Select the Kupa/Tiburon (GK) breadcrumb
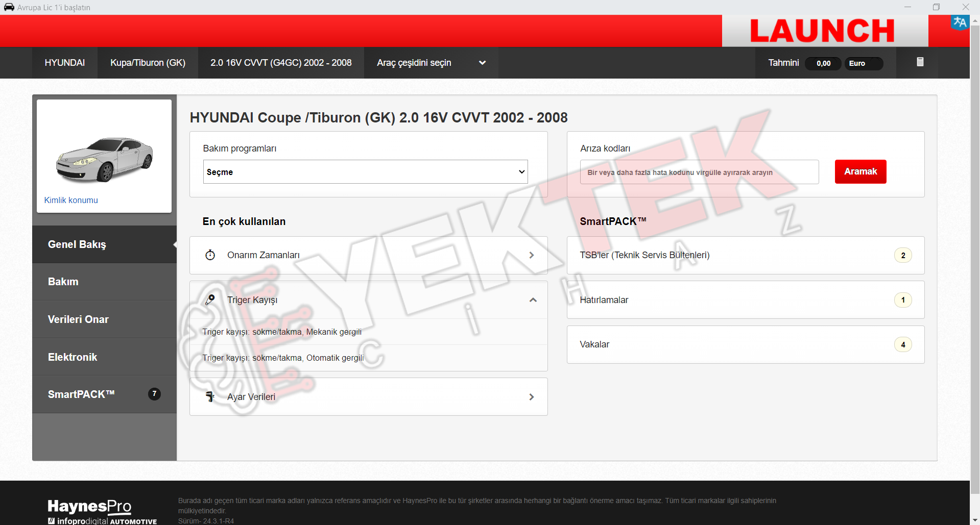This screenshot has width=980, height=525. point(148,63)
